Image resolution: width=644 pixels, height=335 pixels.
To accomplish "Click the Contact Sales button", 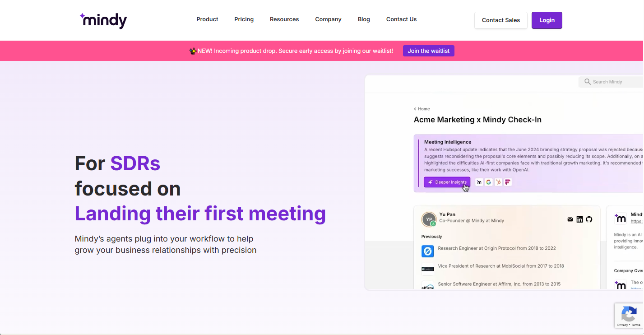I will click(501, 20).
